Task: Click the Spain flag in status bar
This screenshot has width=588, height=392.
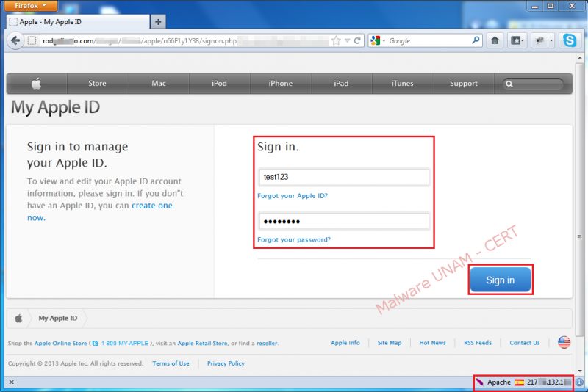Action: pos(519,382)
